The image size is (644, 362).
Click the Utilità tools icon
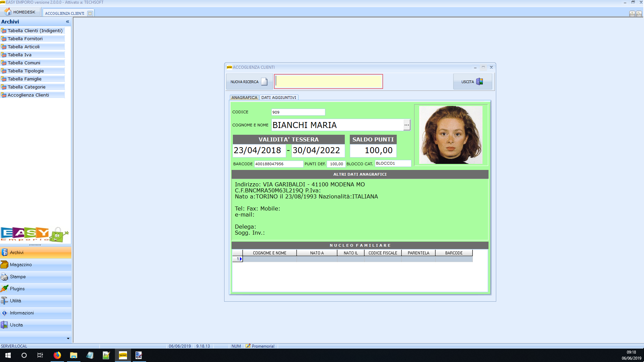tap(4, 301)
